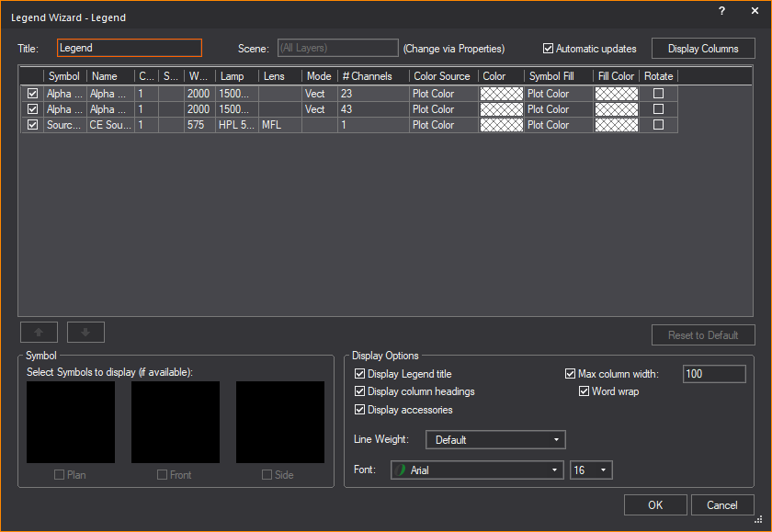The height and width of the screenshot is (532, 772).
Task: Click the # Channels column header
Action: coord(373,76)
